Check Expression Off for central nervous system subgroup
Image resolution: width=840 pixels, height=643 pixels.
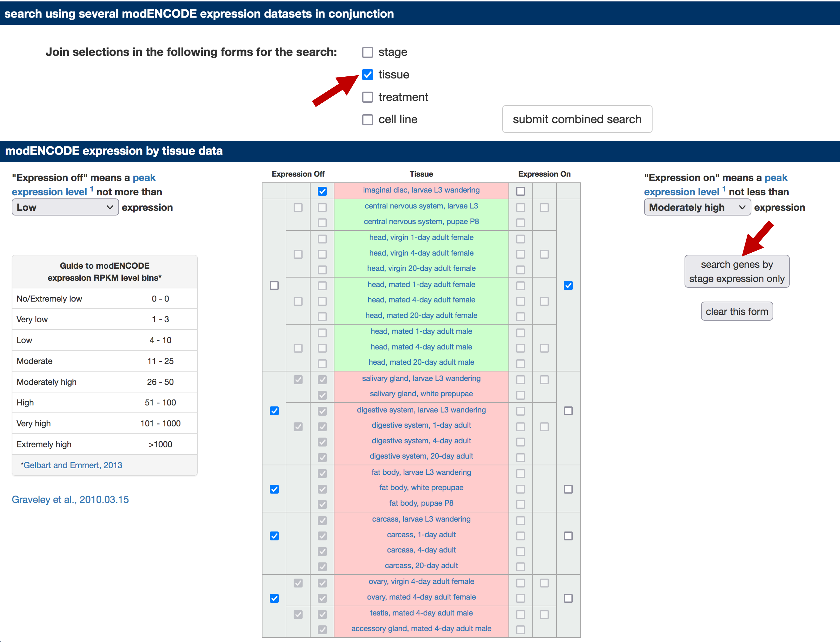pyautogui.click(x=298, y=208)
